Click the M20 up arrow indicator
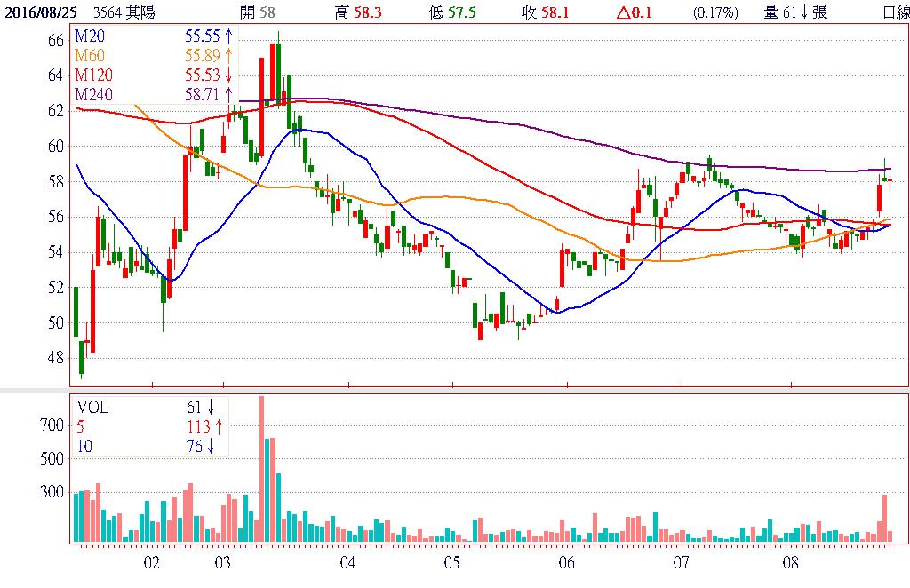Screen dimensions: 910x588 pyautogui.click(x=229, y=36)
